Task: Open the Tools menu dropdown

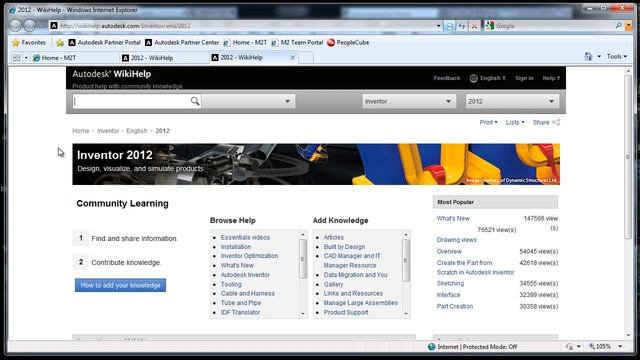Action: click(x=617, y=56)
